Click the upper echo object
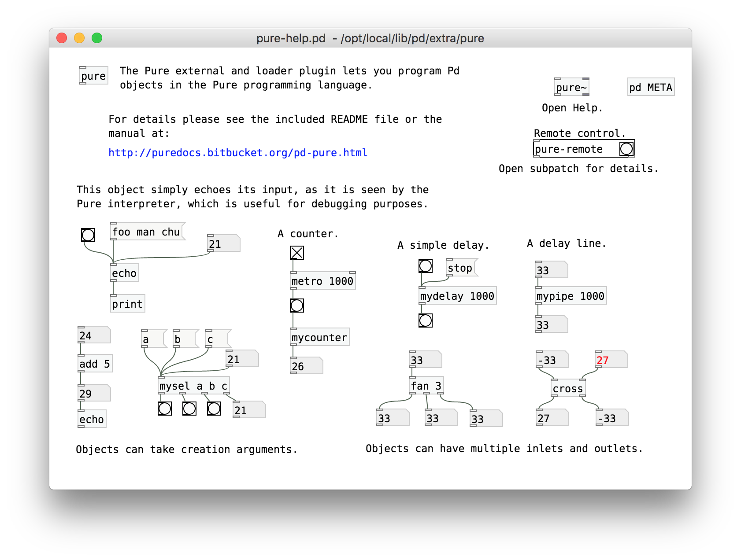 125,273
